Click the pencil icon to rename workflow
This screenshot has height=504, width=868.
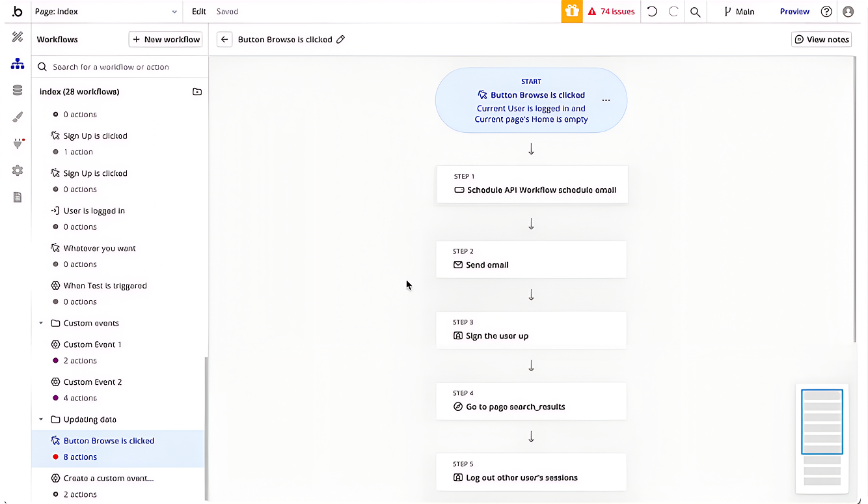point(340,39)
